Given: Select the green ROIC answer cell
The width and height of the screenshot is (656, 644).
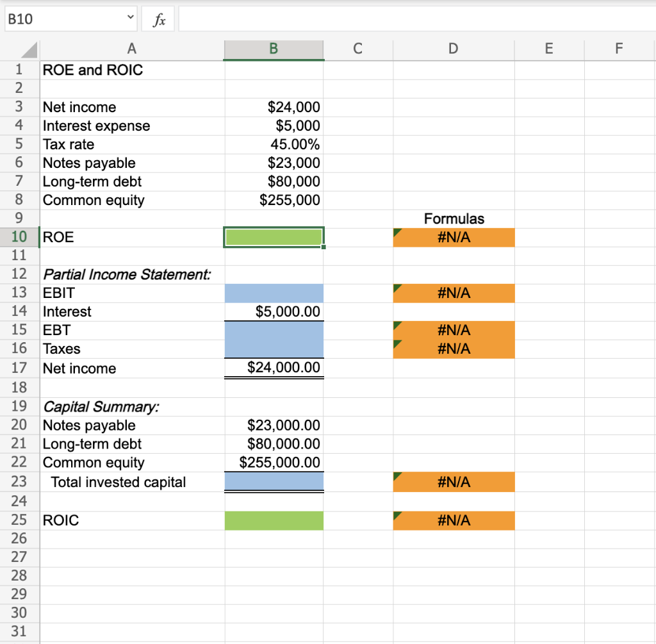Looking at the screenshot, I should [x=274, y=520].
